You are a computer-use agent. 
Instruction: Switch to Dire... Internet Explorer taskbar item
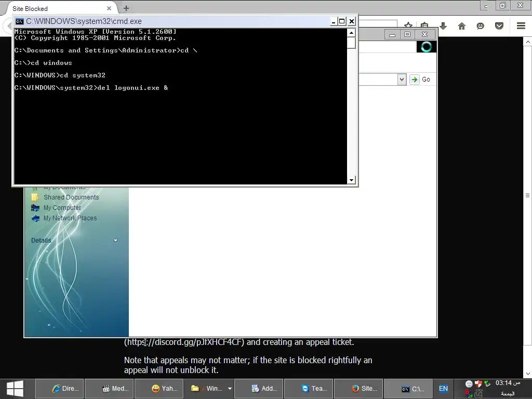coord(59,389)
